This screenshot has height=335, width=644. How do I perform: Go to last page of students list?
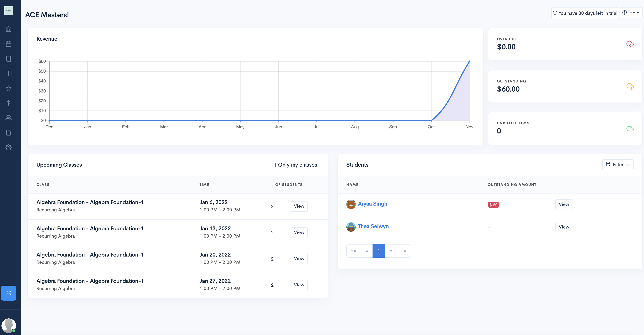click(x=403, y=251)
